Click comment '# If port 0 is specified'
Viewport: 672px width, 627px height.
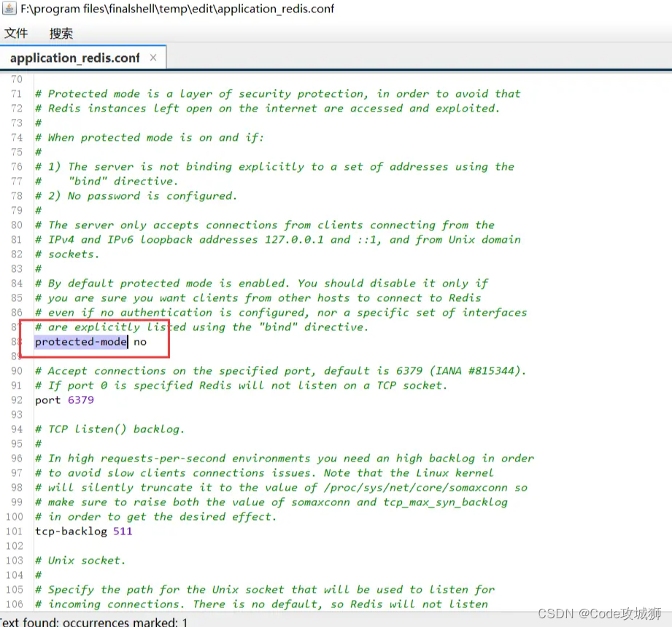242,386
